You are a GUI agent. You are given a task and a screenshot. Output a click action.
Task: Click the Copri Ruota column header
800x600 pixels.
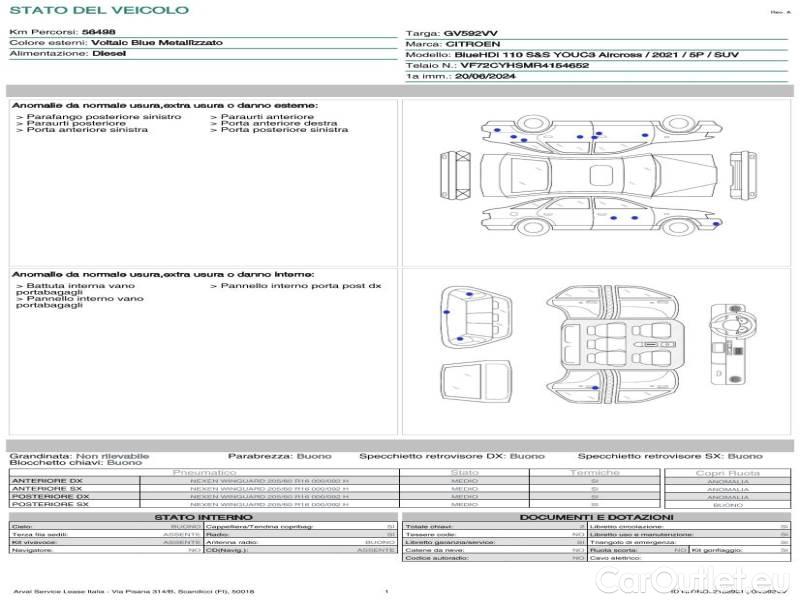(x=727, y=472)
